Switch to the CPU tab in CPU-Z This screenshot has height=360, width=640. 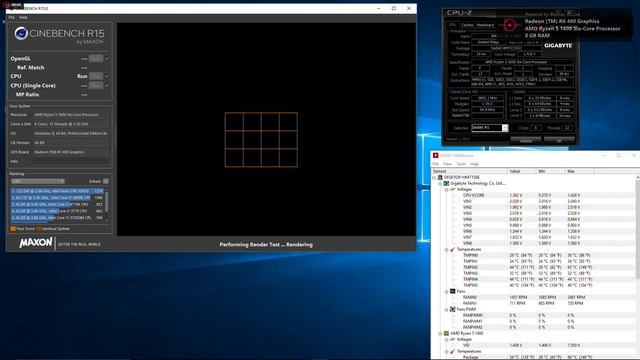(453, 25)
